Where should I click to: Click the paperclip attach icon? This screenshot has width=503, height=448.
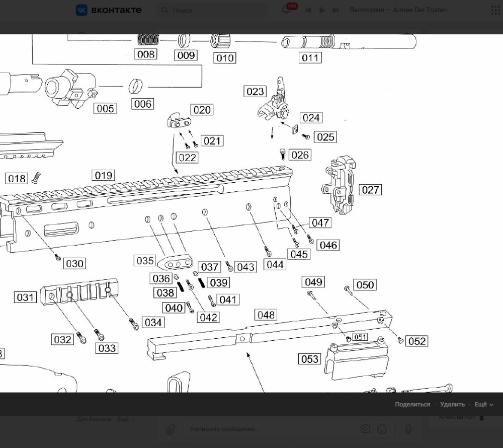(171, 429)
